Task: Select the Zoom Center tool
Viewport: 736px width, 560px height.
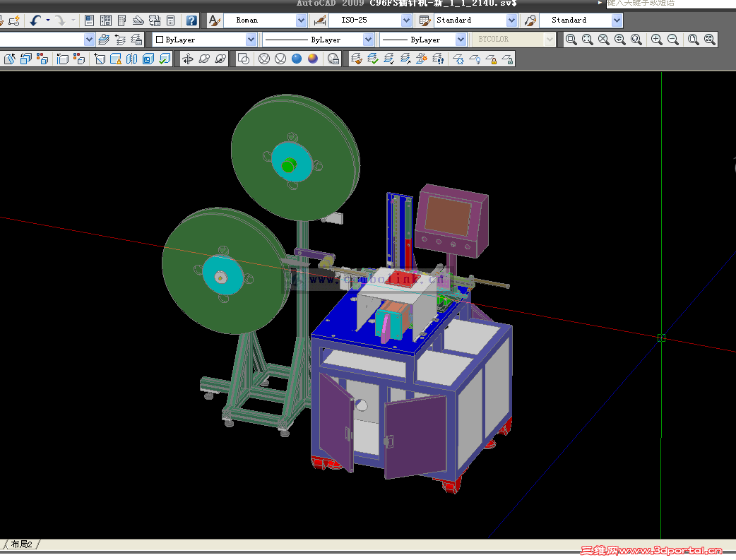Action: [619, 40]
